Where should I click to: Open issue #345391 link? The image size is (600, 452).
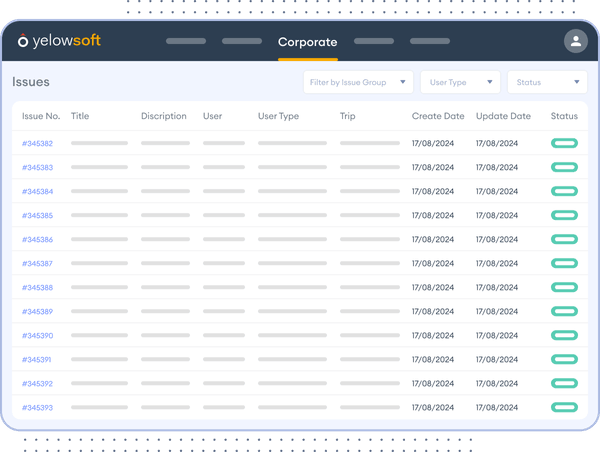(x=37, y=360)
